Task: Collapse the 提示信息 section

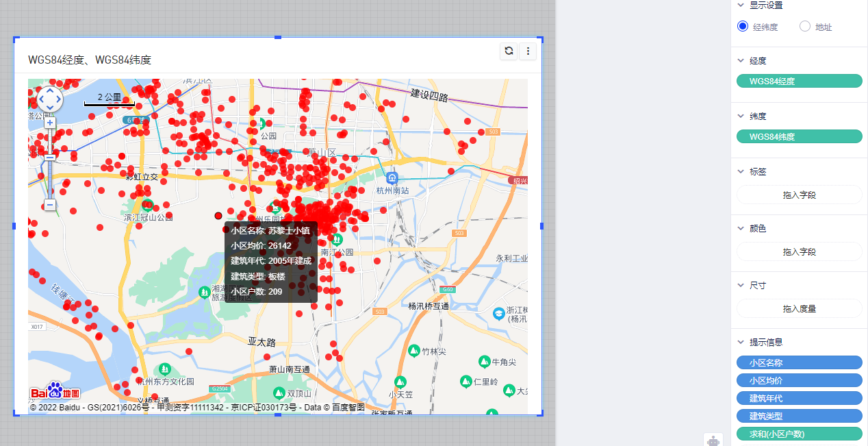Action: point(741,342)
